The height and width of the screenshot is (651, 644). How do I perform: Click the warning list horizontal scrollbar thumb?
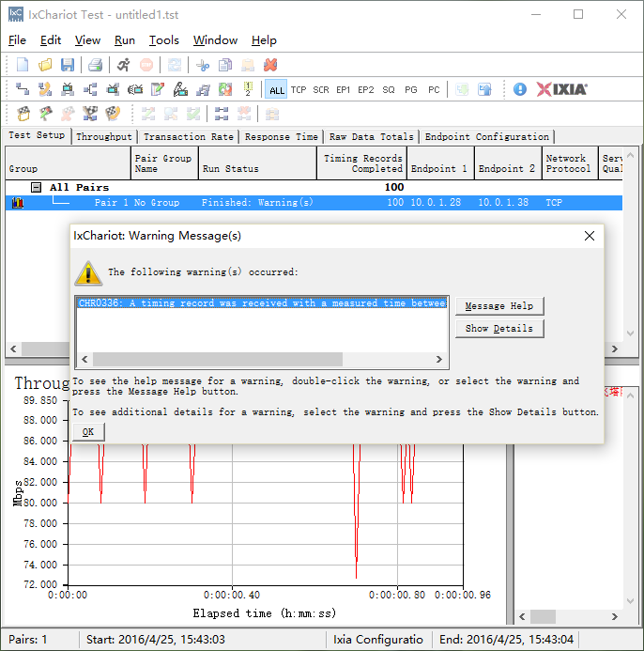(218, 359)
